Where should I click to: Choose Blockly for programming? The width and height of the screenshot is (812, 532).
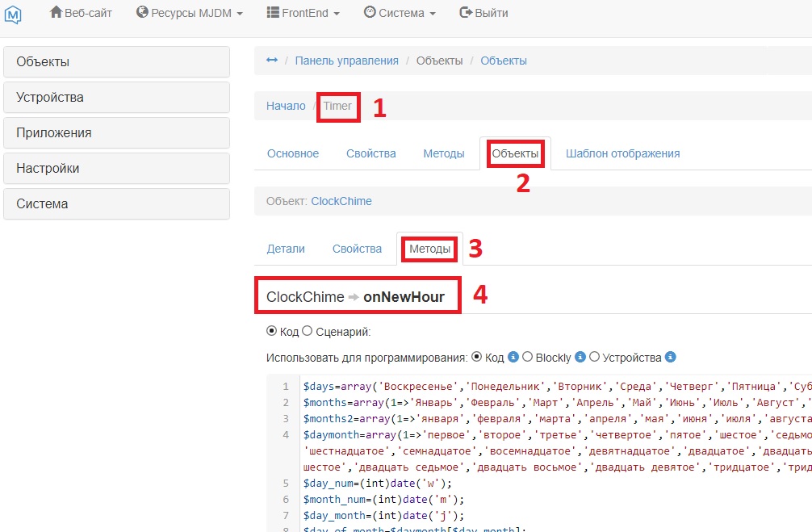(528, 357)
